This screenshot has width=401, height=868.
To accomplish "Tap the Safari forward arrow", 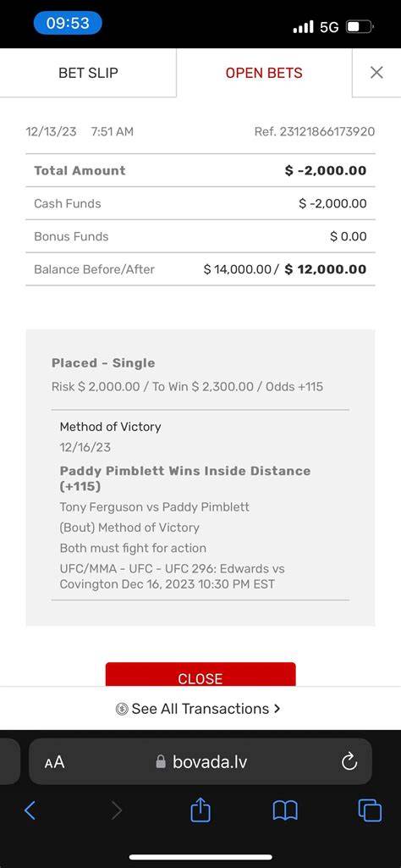I will tap(117, 811).
